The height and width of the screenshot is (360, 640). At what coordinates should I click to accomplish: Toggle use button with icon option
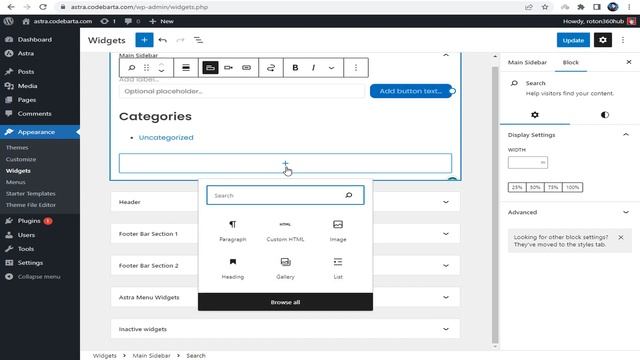[x=246, y=68]
